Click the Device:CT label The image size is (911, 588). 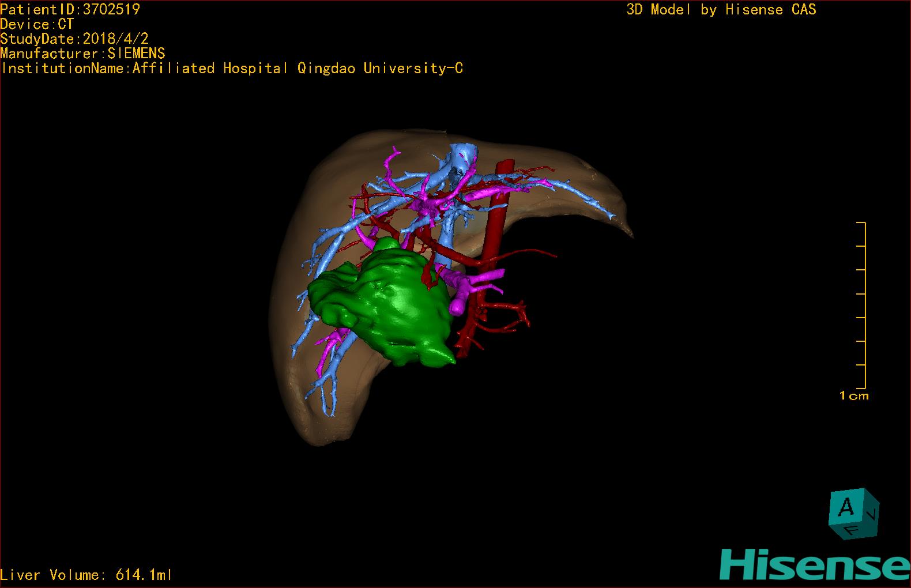point(37,24)
